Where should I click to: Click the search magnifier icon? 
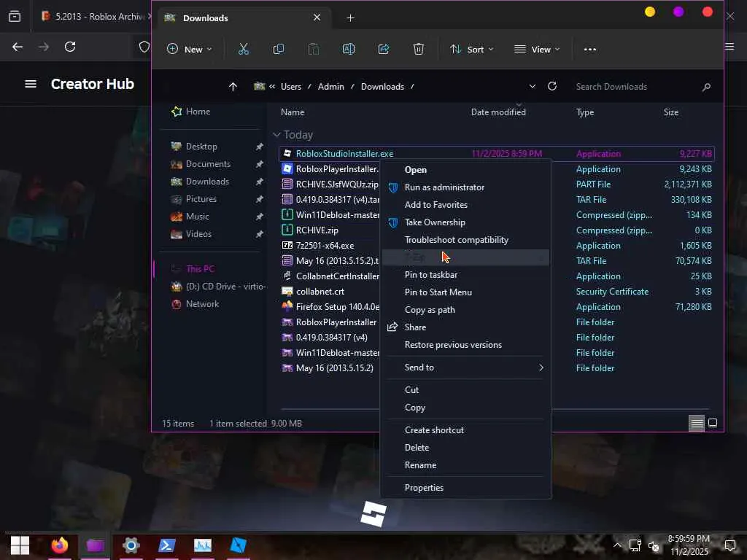click(706, 87)
